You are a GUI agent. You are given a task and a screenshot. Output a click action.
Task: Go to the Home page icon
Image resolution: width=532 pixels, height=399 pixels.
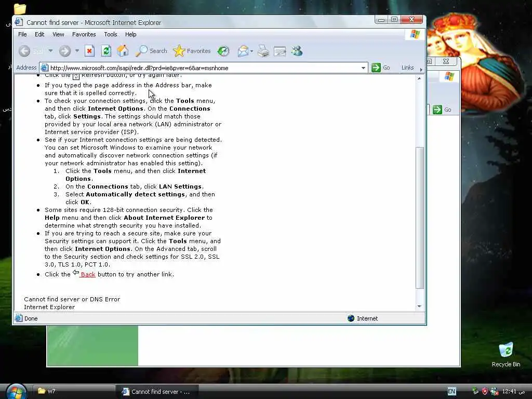click(x=123, y=51)
